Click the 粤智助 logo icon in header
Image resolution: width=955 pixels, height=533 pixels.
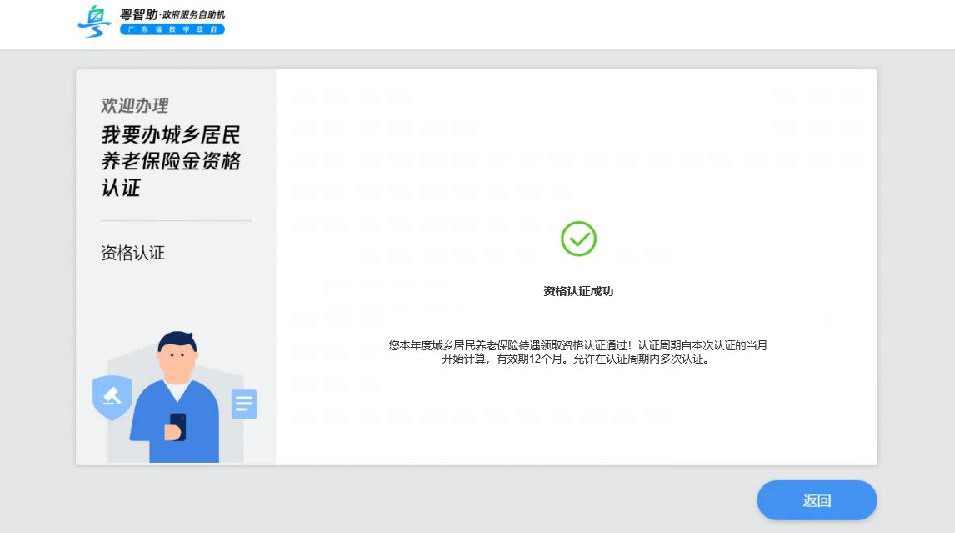94,21
